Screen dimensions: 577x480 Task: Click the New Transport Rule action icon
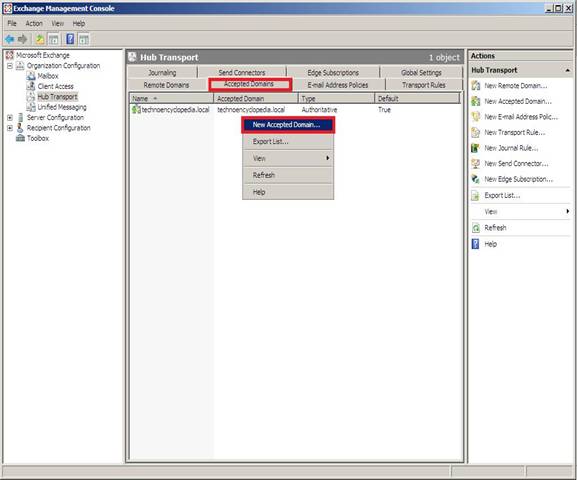coord(475,133)
